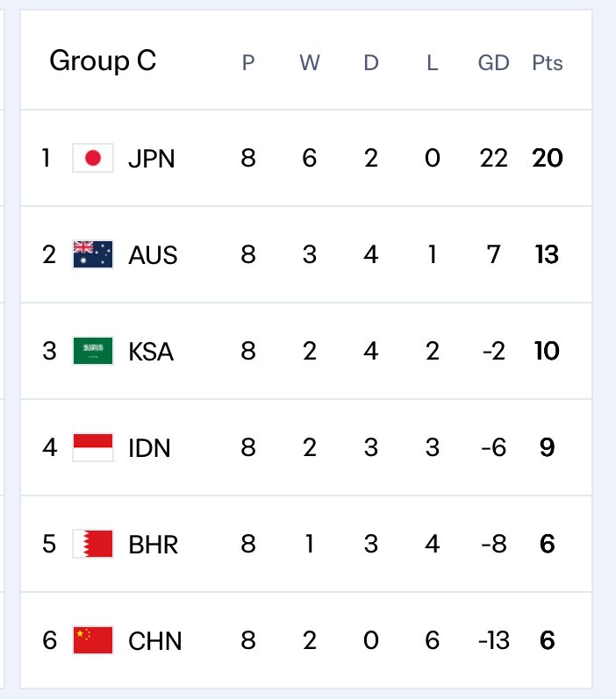Open the CHN team page
The height and width of the screenshot is (699, 616).
coord(154,641)
